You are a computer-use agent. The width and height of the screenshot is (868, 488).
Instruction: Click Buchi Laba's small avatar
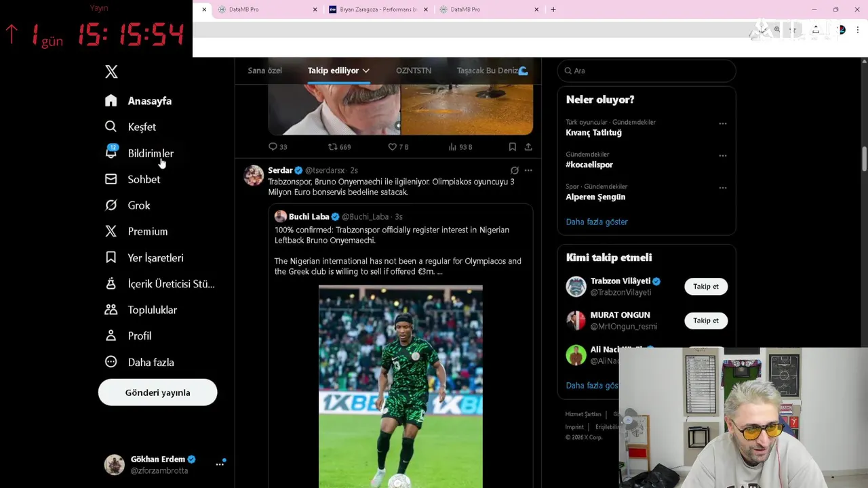pos(280,216)
